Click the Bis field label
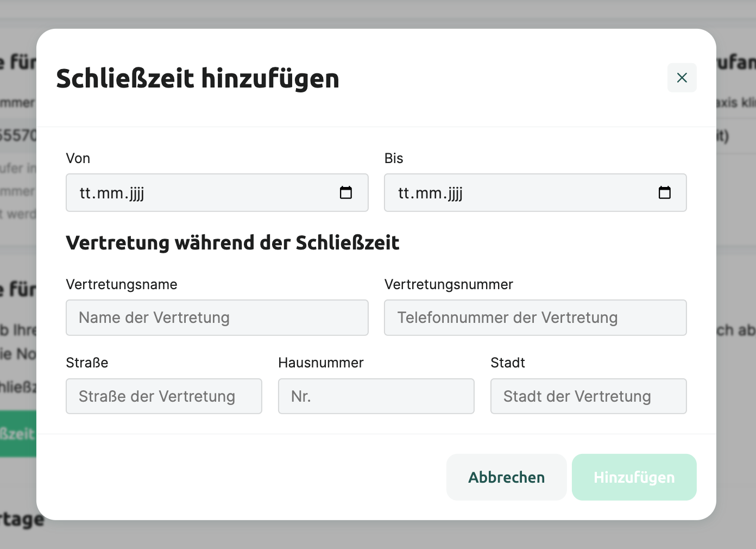 (x=394, y=158)
